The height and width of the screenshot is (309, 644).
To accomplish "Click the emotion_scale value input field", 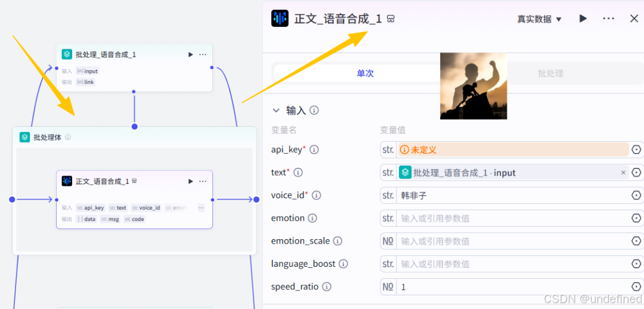I will pos(512,241).
